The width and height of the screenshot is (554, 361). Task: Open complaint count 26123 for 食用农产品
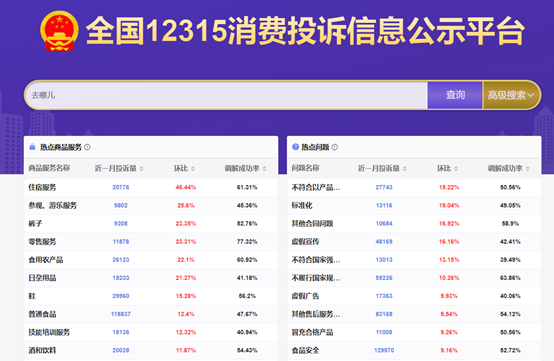(x=121, y=260)
